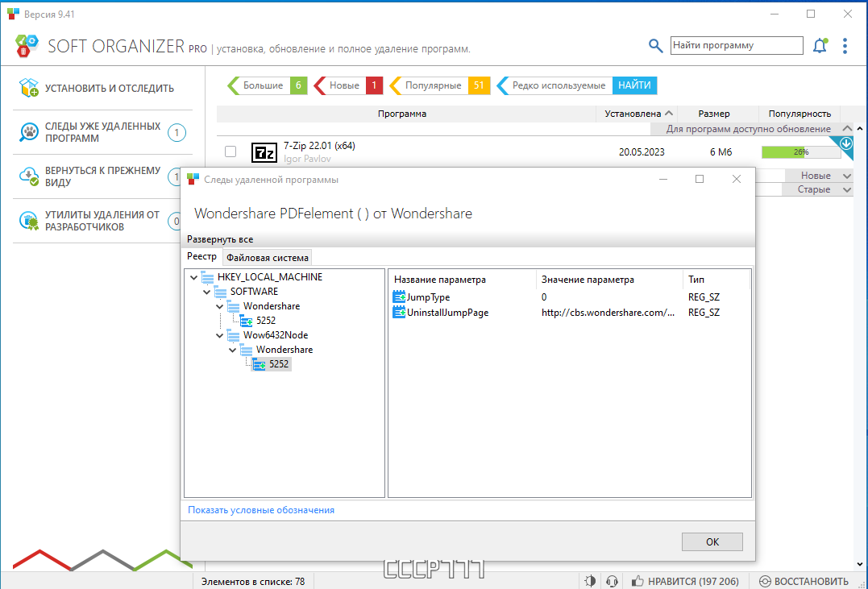This screenshot has height=589, width=868.
Task: Switch to the Реестр tab
Action: pos(202,256)
